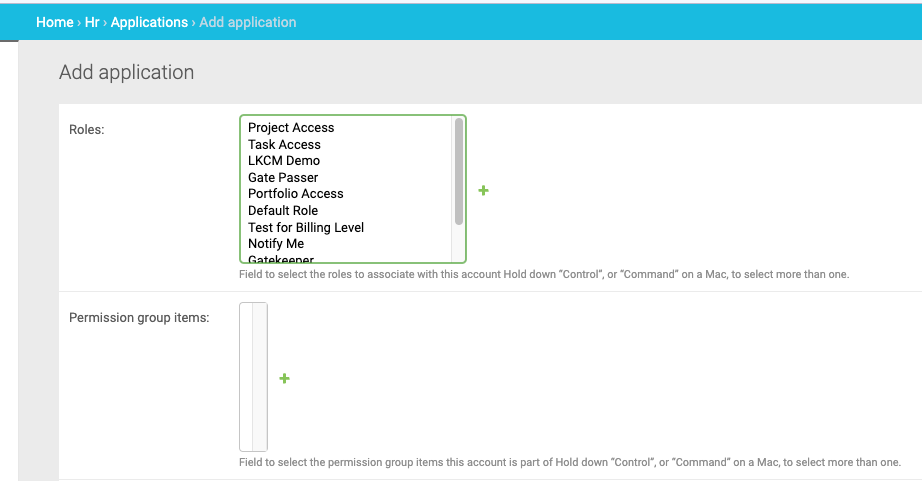The width and height of the screenshot is (922, 481).
Task: Navigate to Applications breadcrumb
Action: point(149,22)
